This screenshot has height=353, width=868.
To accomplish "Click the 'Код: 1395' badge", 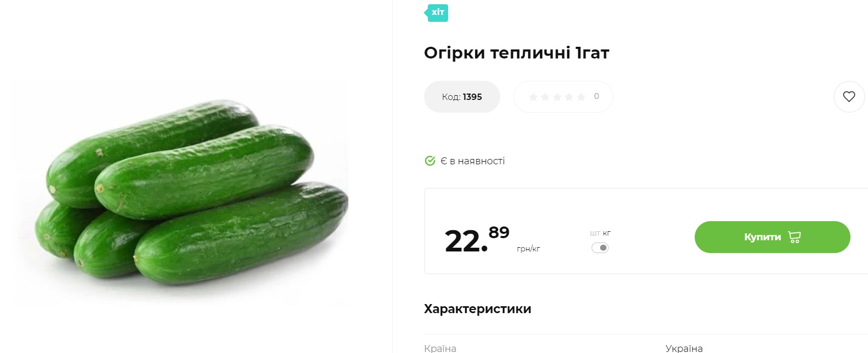I will tap(461, 97).
